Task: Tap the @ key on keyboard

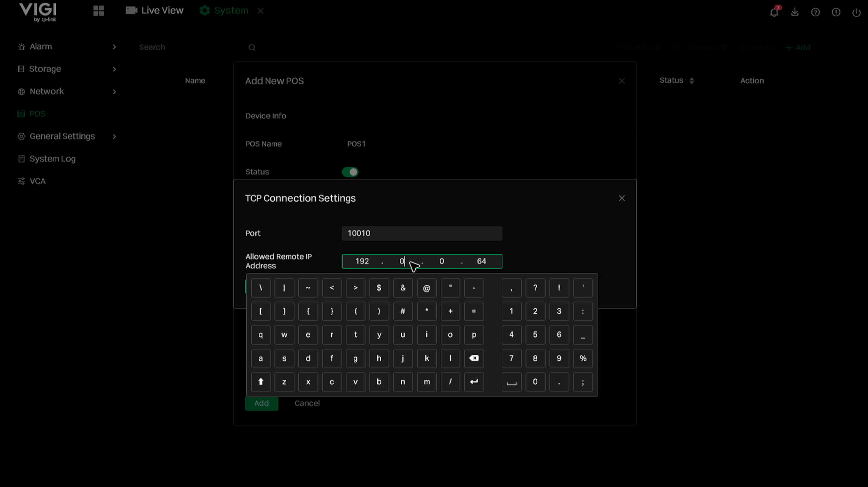Action: point(427,288)
